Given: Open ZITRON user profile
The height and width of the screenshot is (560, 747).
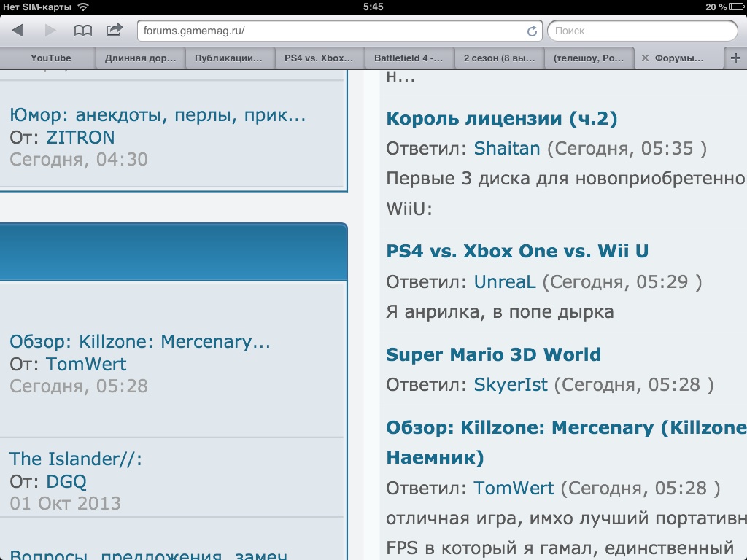Looking at the screenshot, I should point(80,138).
